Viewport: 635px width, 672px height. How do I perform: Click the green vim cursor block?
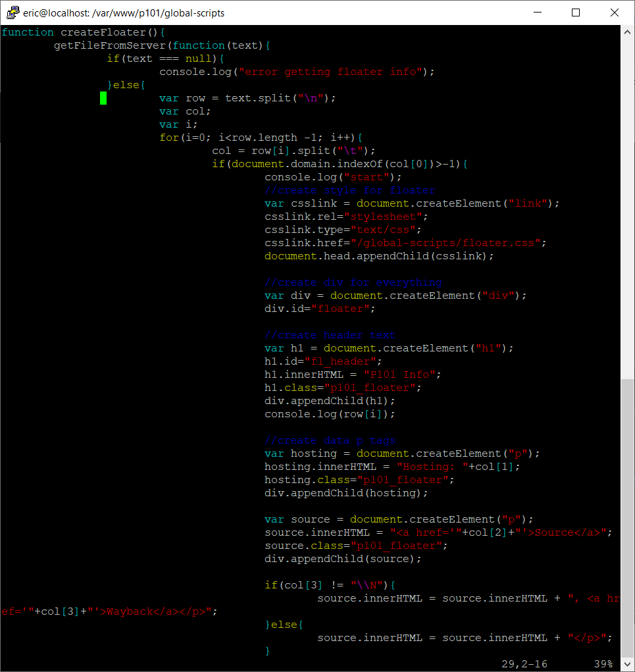(103, 98)
